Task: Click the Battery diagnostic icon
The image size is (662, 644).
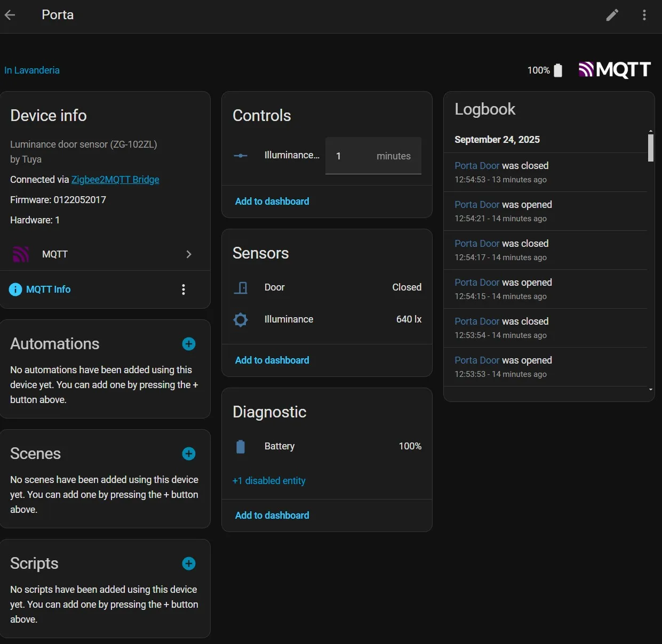Action: 241,447
